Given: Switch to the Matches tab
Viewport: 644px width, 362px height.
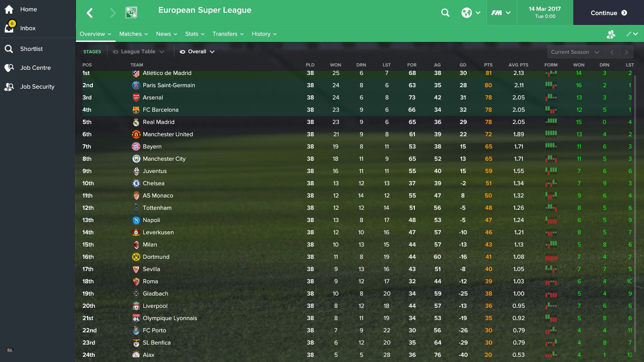Looking at the screenshot, I should [133, 34].
